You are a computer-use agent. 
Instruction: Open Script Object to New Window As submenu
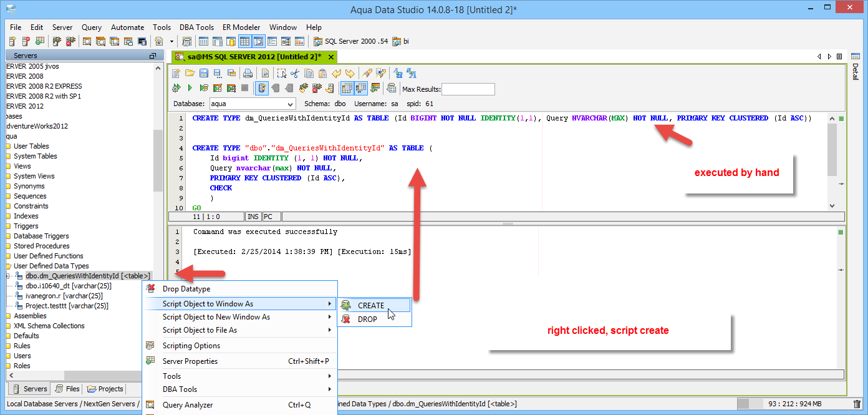click(240, 317)
